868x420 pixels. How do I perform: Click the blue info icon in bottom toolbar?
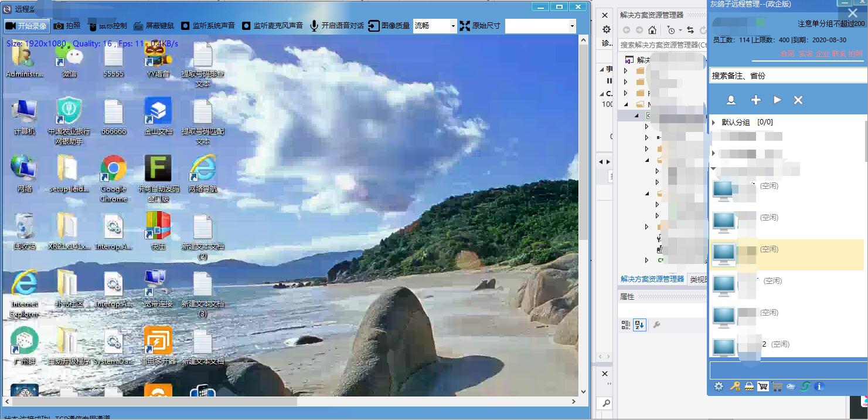819,387
